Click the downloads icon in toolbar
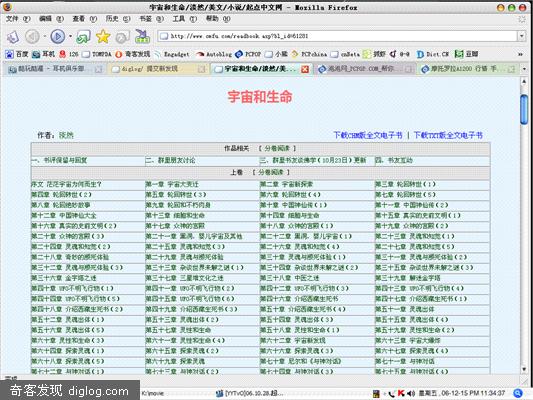533x400 pixels. (x=143, y=36)
